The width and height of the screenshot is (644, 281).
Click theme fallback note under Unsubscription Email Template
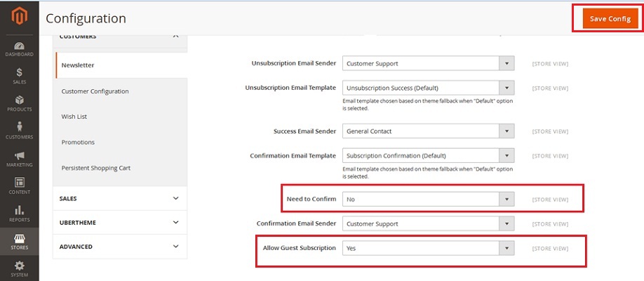coord(427,105)
